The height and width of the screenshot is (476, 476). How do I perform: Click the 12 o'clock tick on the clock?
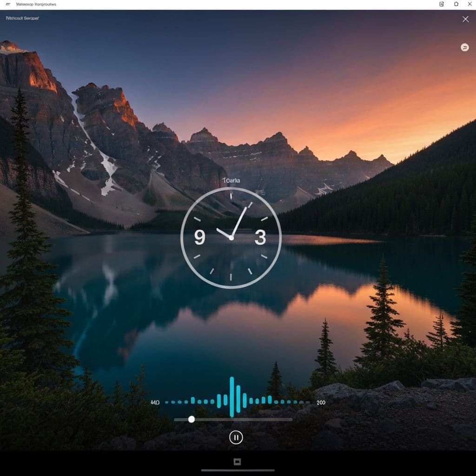point(231,196)
